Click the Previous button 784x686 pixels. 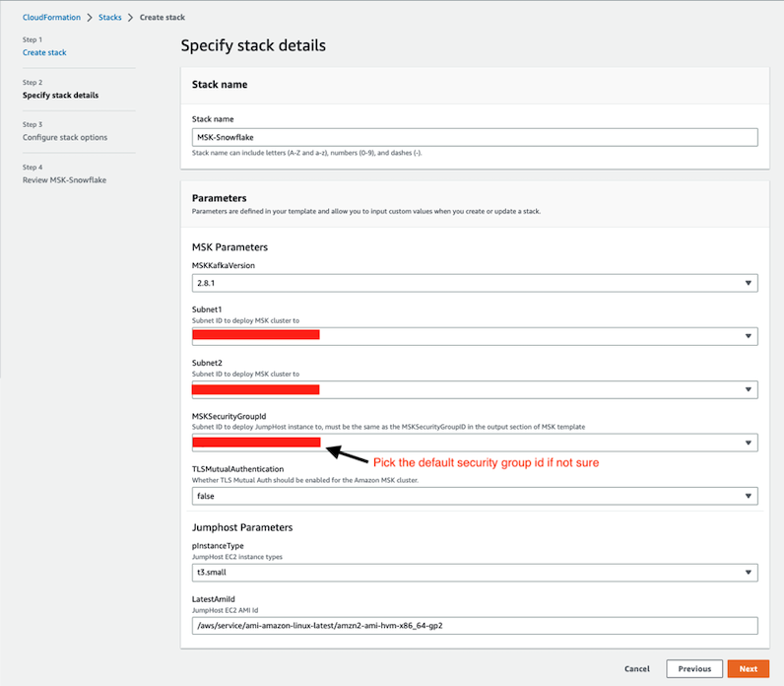coord(693,668)
